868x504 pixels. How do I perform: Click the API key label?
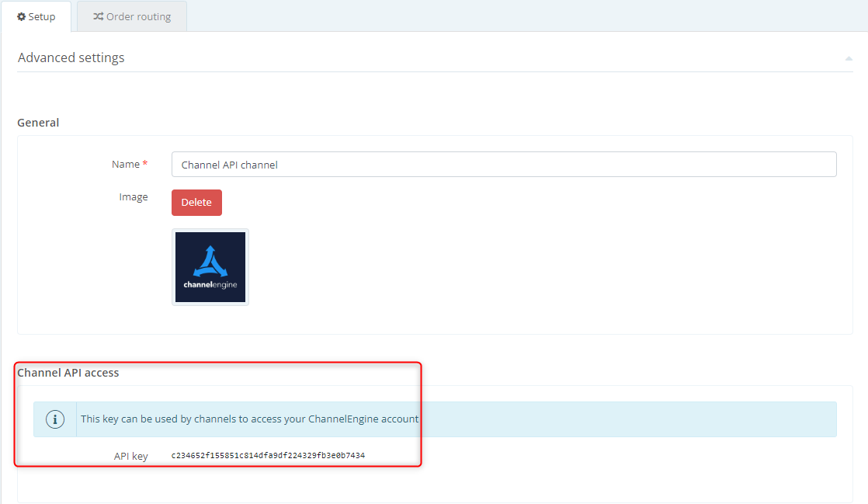[x=130, y=456]
